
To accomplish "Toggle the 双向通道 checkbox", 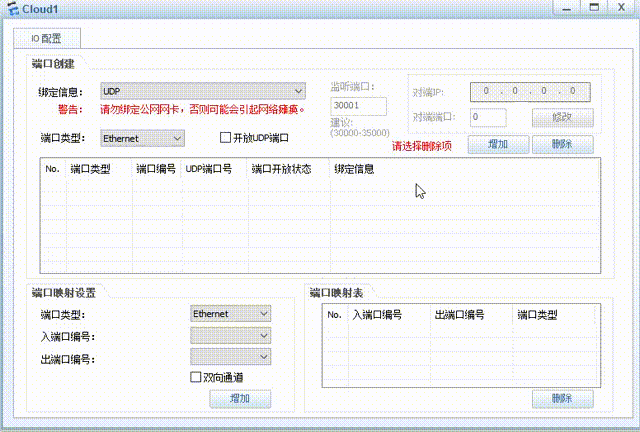I will tap(196, 377).
